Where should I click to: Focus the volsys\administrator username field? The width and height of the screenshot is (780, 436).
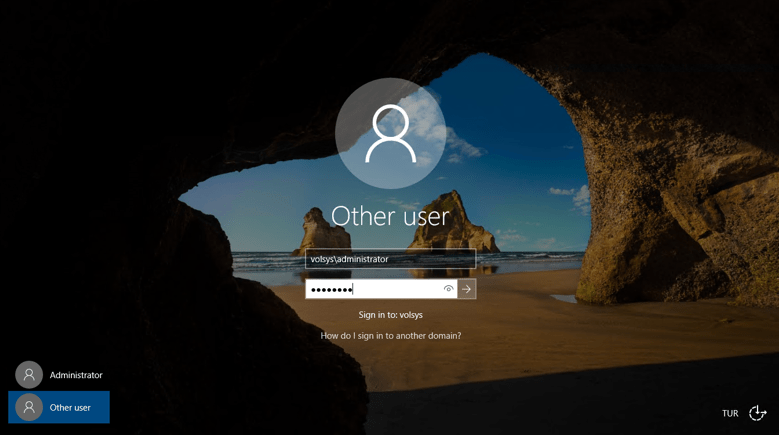coord(390,259)
